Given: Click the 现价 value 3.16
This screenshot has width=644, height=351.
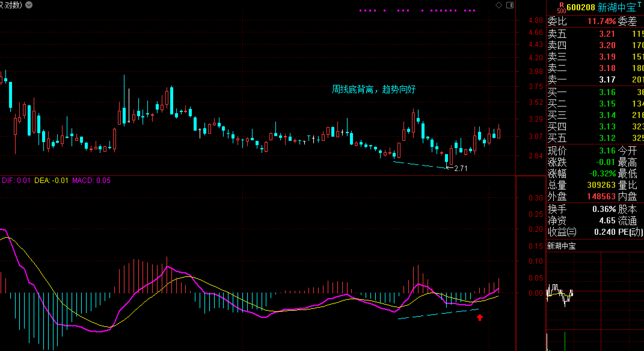Looking at the screenshot, I should coord(607,151).
